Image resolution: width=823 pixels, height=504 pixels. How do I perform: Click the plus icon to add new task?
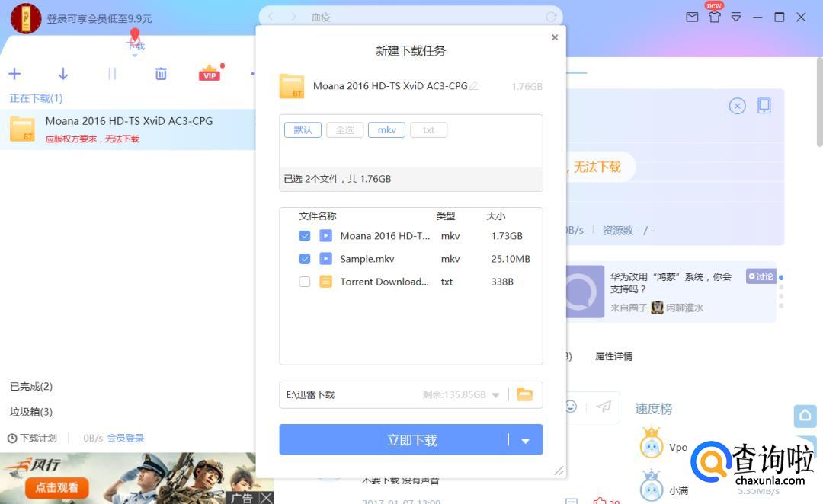[x=14, y=73]
